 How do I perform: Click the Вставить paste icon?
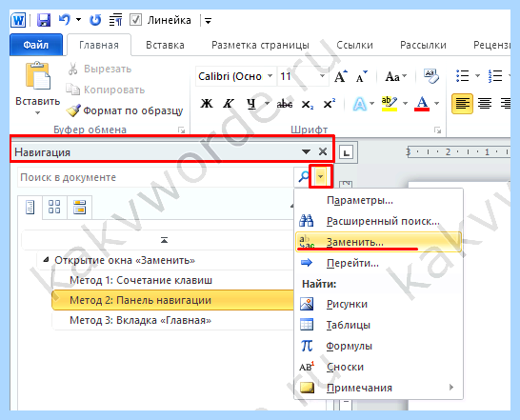pos(38,75)
